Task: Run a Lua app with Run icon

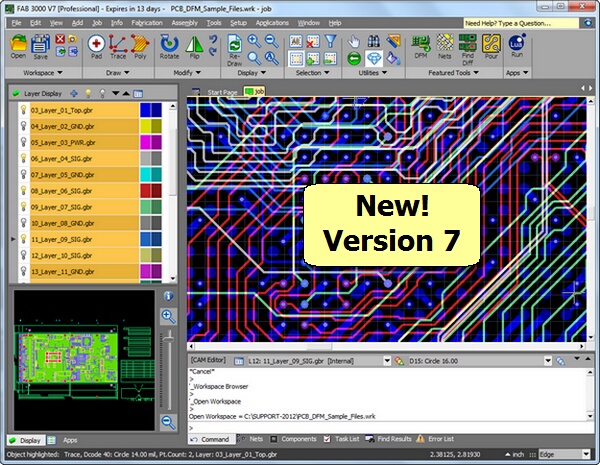Action: point(517,46)
